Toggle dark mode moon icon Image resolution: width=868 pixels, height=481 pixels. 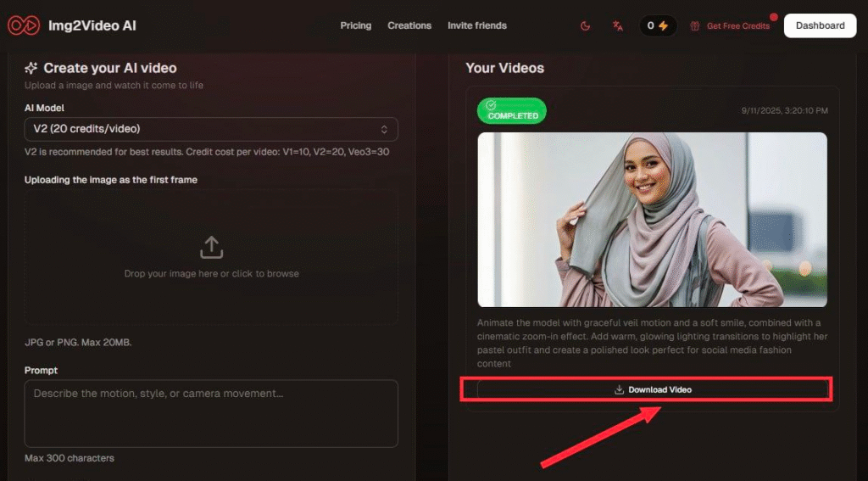(585, 26)
